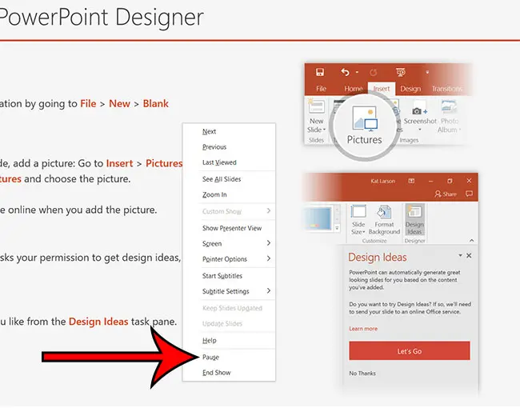Expand the Subtitle Settings submenu arrow
Viewport: 520px width, 420px height.
269,291
